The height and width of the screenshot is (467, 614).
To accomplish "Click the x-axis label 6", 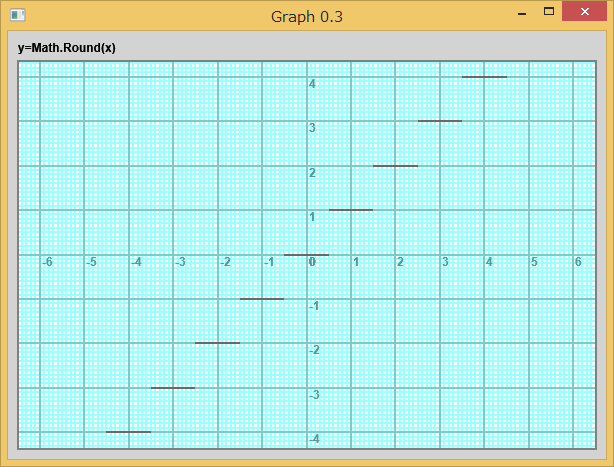I will coord(578,262).
